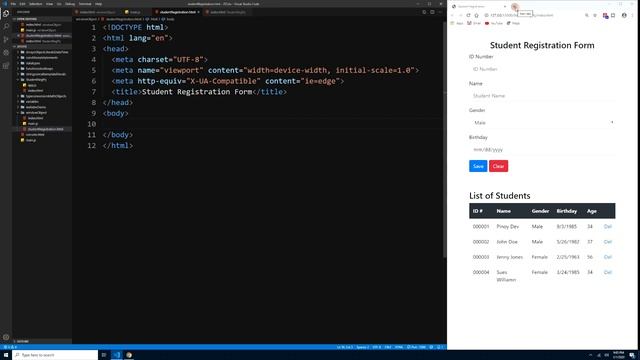Viewport: 640px width, 360px height.
Task: Delete the Pinoy Dev student row
Action: pos(607,227)
